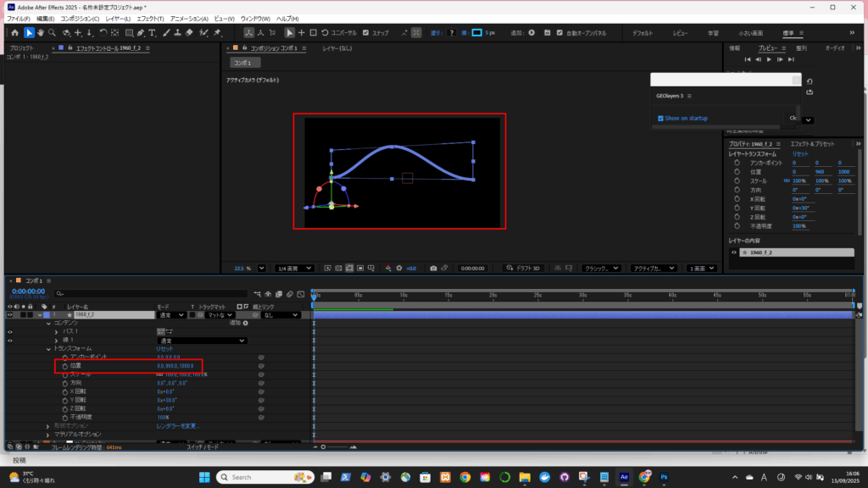
Task: Uncheck Show on startup in GEOlayers
Action: point(661,118)
